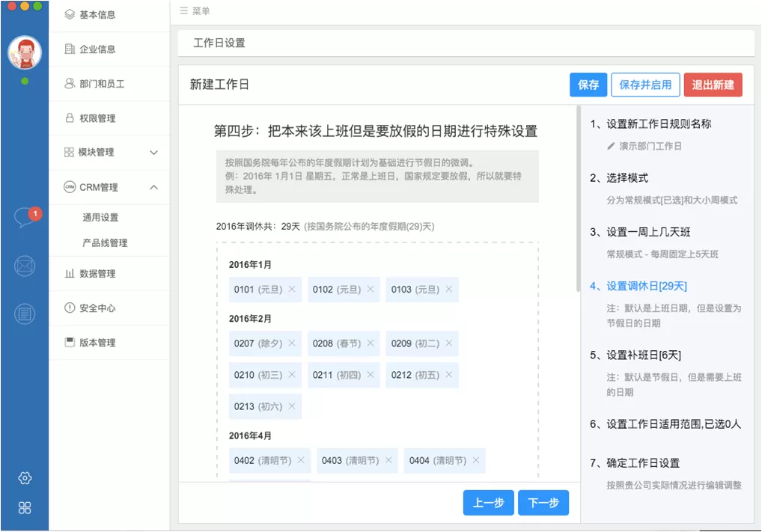Click the CRM管理 circle icon

(x=70, y=187)
